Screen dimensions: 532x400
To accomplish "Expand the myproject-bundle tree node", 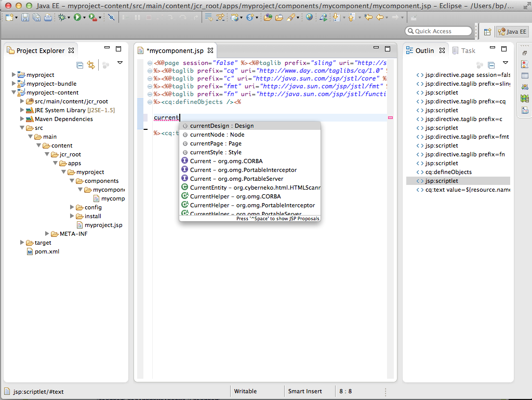I will click(x=14, y=84).
